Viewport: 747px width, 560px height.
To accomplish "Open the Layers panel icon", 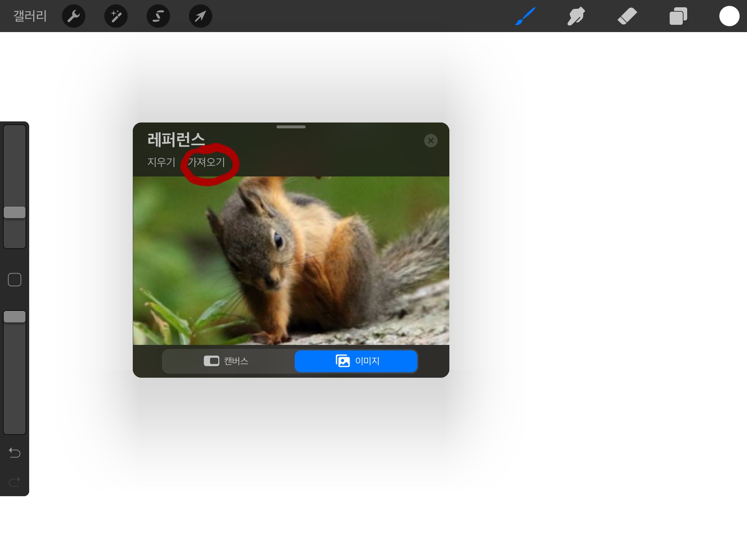I will pos(678,16).
